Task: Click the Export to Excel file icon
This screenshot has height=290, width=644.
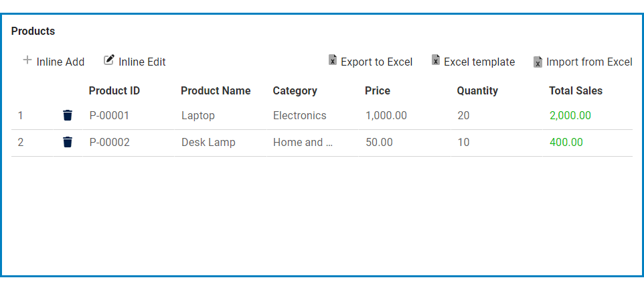Action: [333, 61]
